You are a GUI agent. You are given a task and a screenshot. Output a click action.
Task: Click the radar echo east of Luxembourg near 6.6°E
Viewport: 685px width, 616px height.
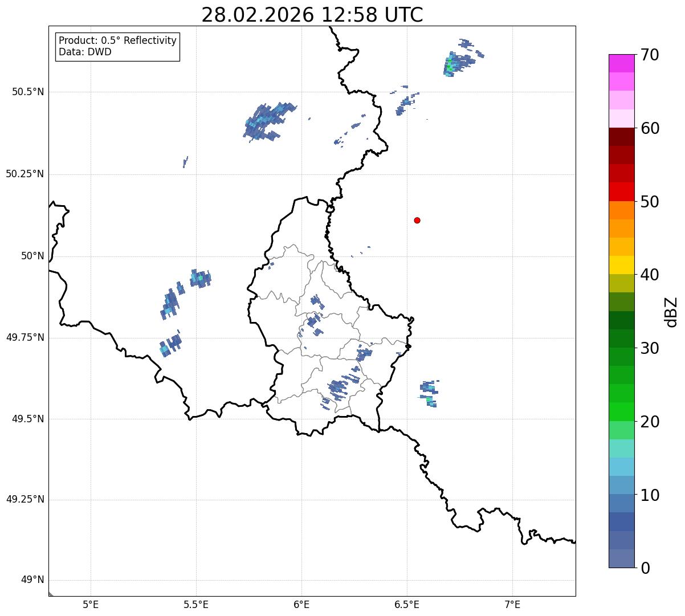point(429,393)
